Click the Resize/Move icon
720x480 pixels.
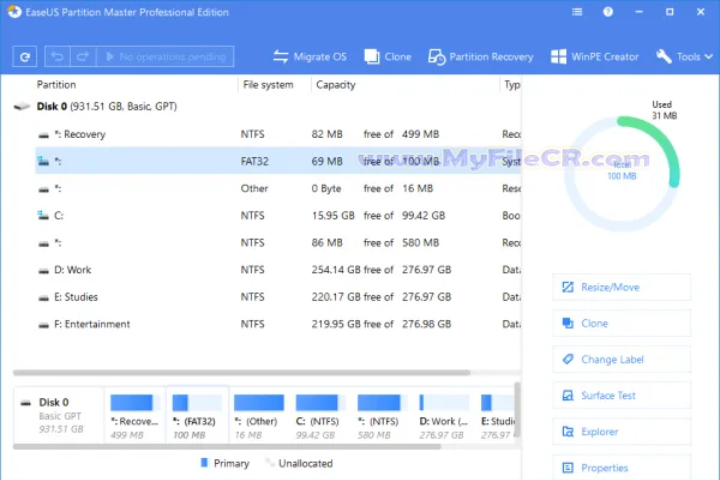click(x=568, y=287)
